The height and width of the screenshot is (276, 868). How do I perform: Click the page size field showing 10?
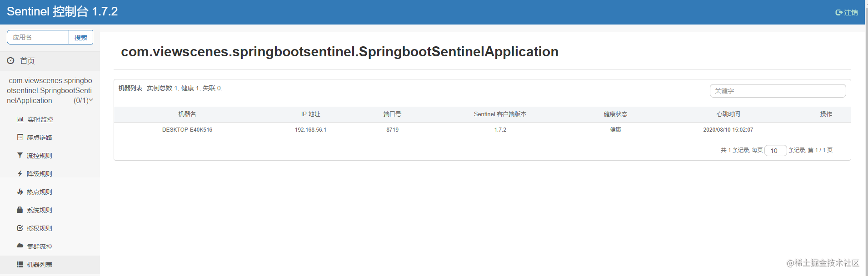(x=775, y=150)
